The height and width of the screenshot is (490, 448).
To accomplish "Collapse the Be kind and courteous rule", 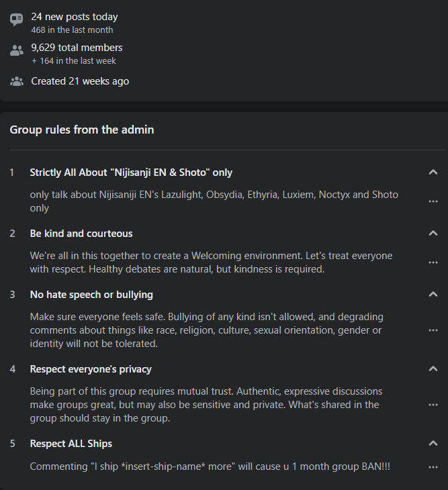I will pos(433,234).
